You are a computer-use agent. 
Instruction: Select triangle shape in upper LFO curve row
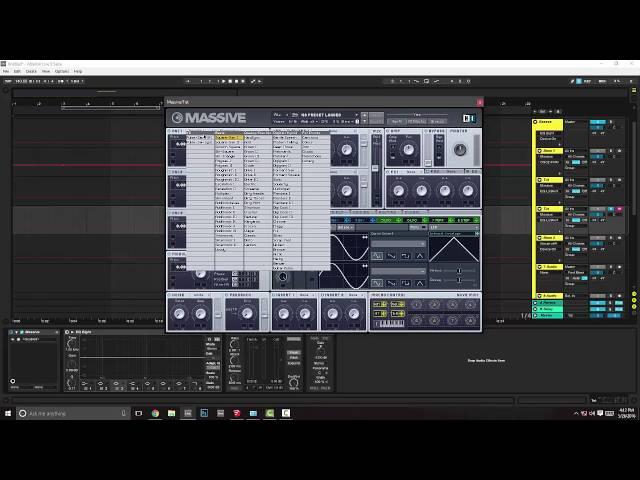[x=420, y=256]
